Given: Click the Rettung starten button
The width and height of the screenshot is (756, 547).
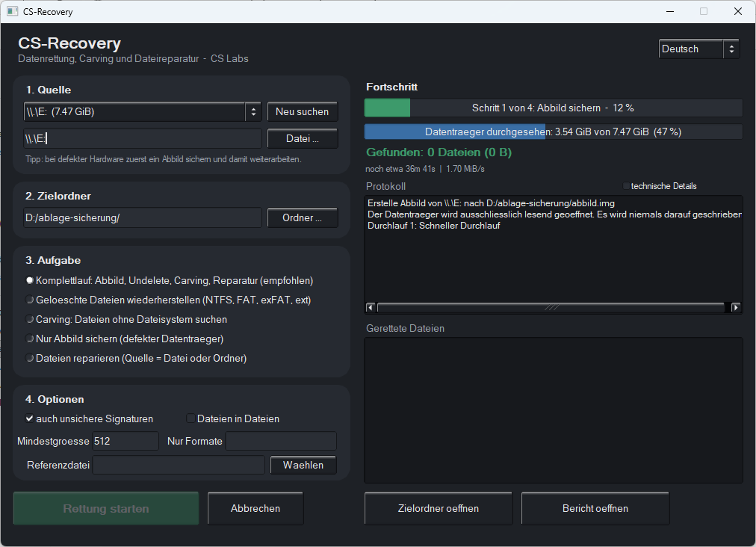Looking at the screenshot, I should (106, 508).
